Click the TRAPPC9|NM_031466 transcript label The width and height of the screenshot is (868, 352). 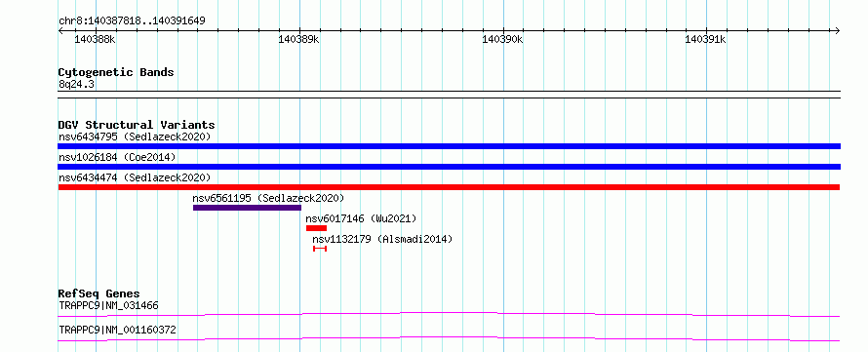click(109, 305)
